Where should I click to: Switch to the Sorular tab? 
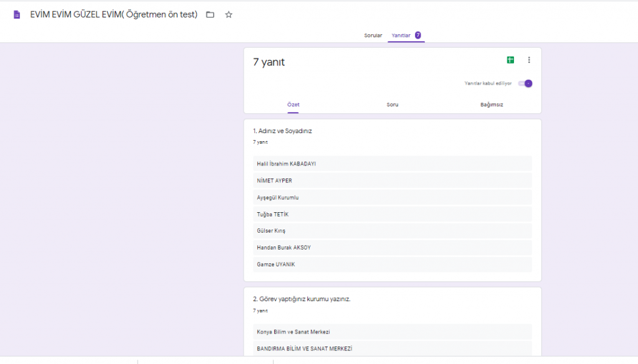click(x=373, y=35)
